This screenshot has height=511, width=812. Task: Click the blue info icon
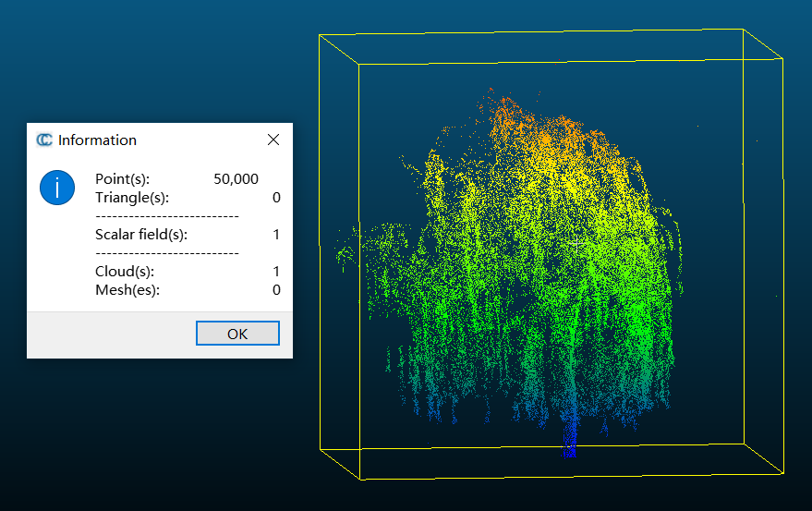(57, 188)
